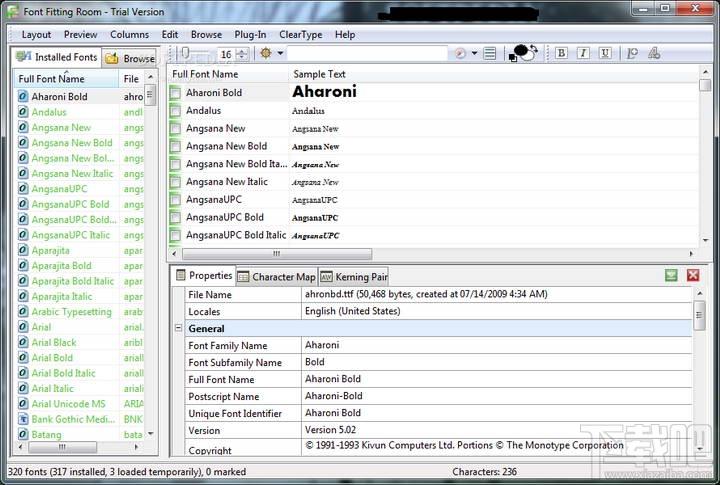This screenshot has height=485, width=720.
Task: Click the last toolbar letter icon
Action: coord(654,53)
